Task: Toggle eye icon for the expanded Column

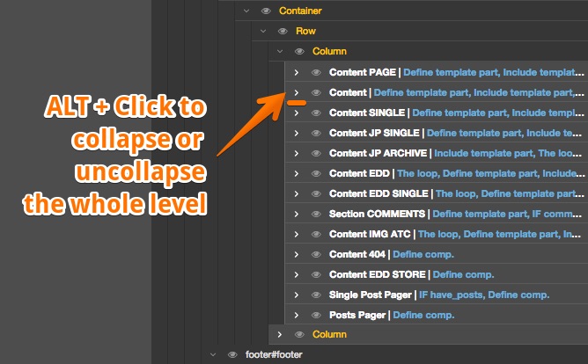Action: coord(299,51)
